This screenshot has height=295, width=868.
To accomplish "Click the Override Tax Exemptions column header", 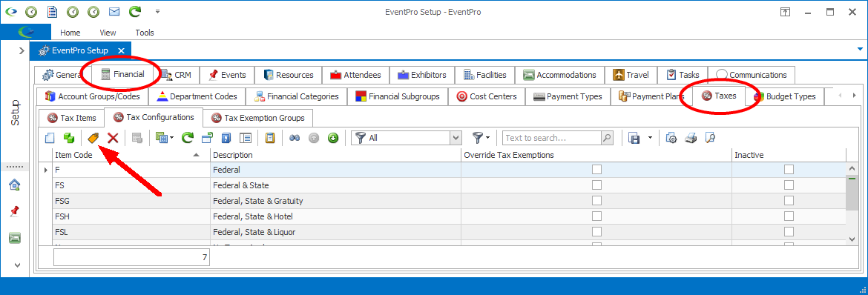I will tap(596, 155).
